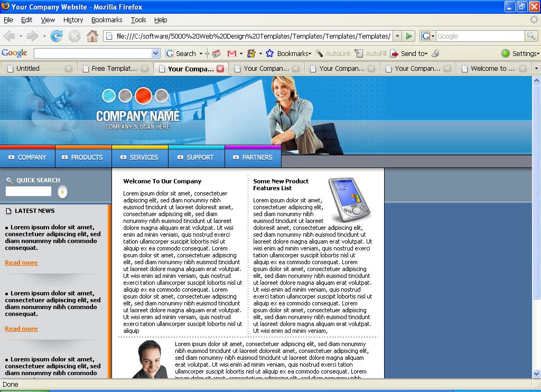Click the Stop loading icon
541x392 pixels.
coord(74,36)
